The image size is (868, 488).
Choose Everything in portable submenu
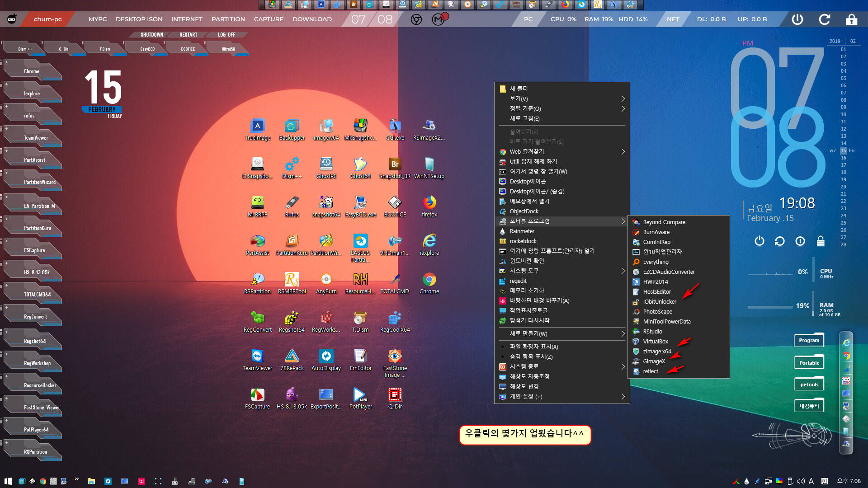pyautogui.click(x=679, y=262)
